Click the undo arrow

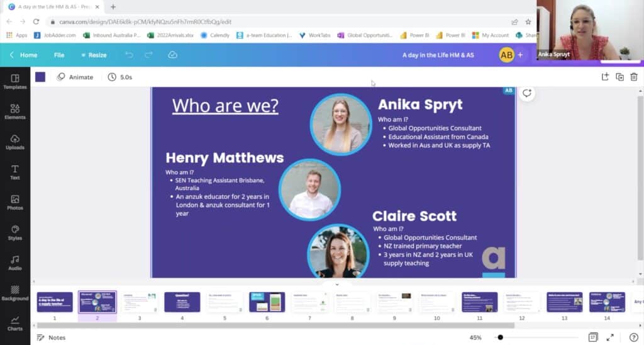coord(129,55)
